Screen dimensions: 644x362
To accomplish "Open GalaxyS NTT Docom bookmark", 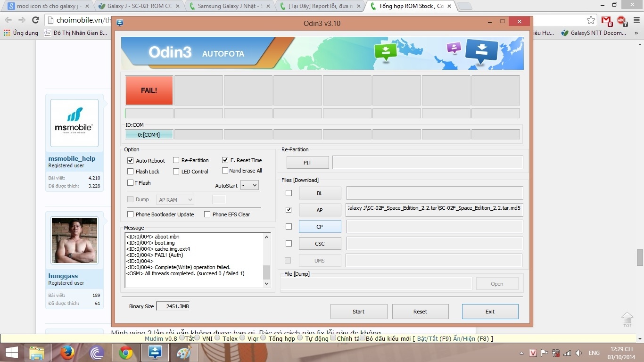I will coord(594,33).
